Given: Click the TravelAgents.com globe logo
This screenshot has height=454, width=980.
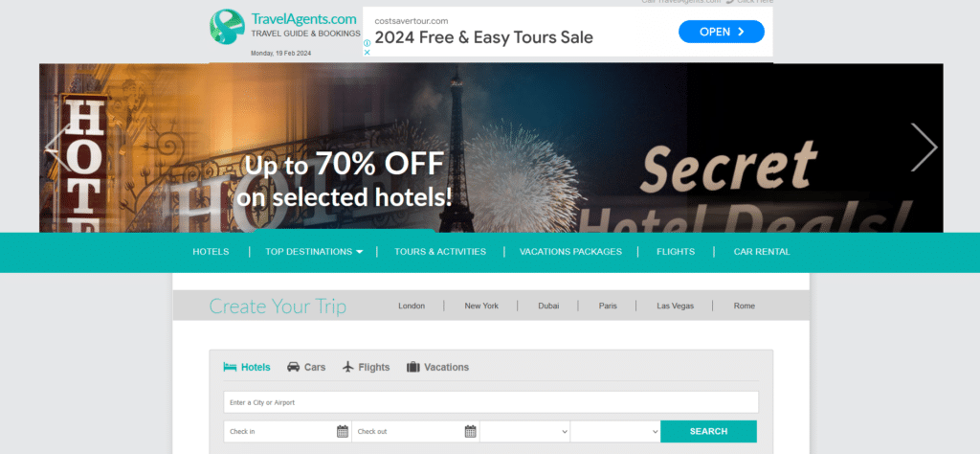Looking at the screenshot, I should click(x=227, y=27).
